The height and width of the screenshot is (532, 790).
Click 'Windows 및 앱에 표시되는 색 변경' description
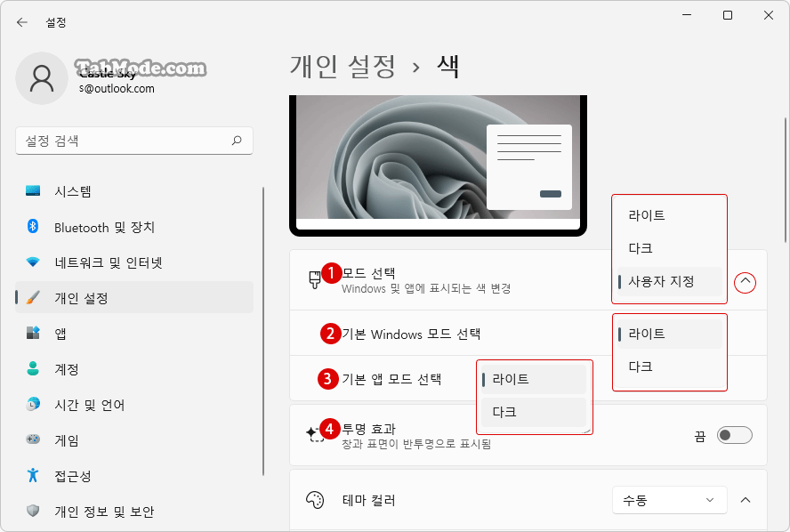pyautogui.click(x=426, y=288)
